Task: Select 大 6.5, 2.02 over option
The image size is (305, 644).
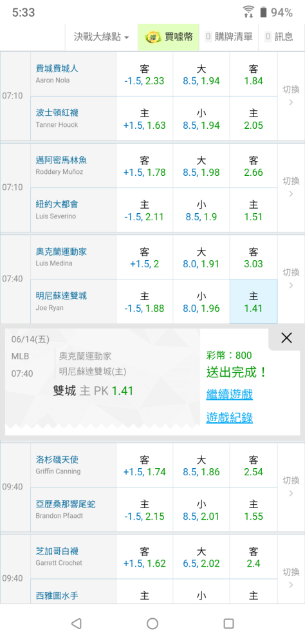Action: click(201, 557)
